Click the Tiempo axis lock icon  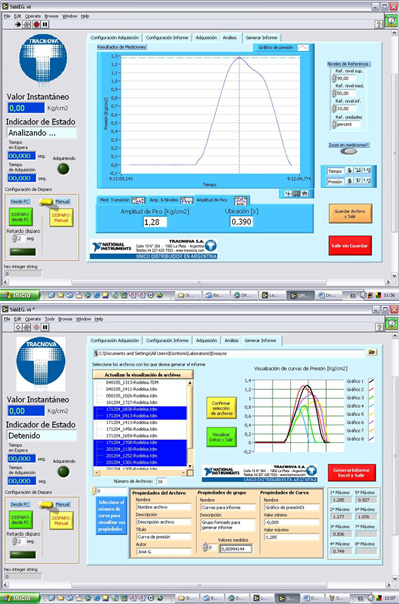pyautogui.click(x=350, y=171)
